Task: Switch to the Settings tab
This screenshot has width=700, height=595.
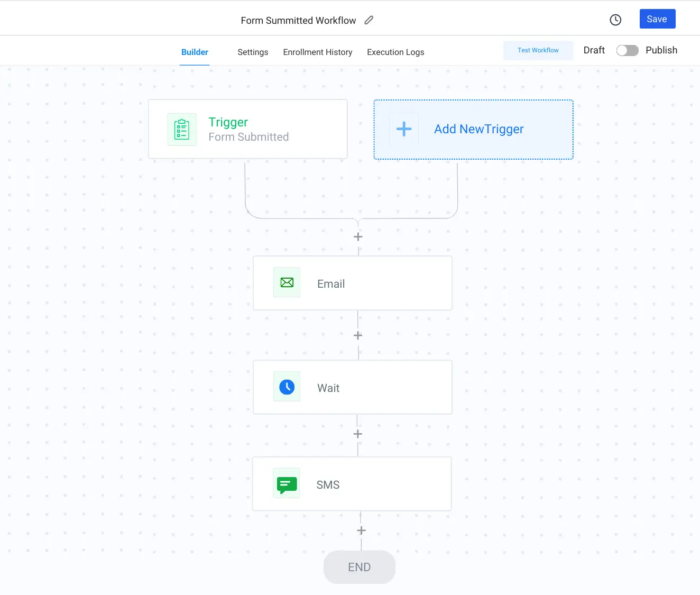Action: pyautogui.click(x=253, y=52)
